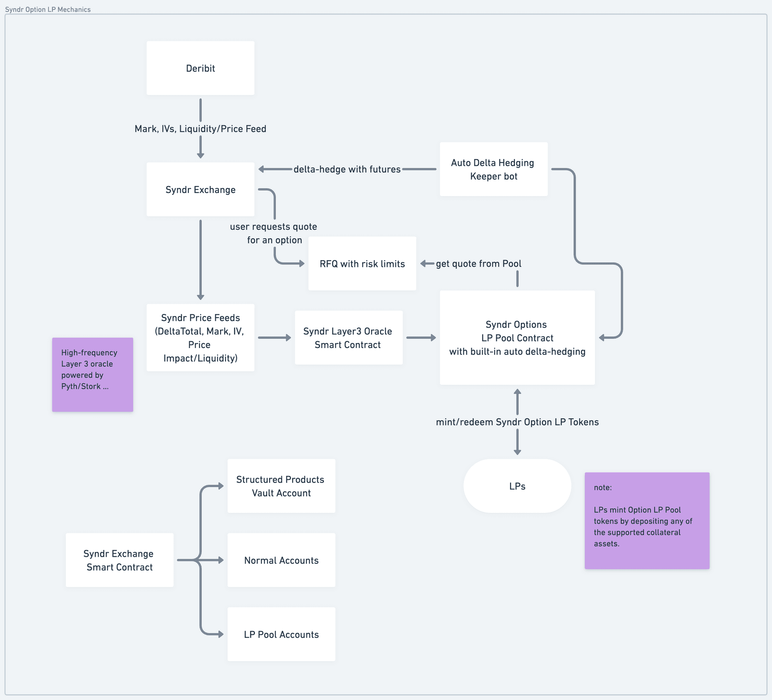Click the Normal Accounts box

[x=281, y=560]
